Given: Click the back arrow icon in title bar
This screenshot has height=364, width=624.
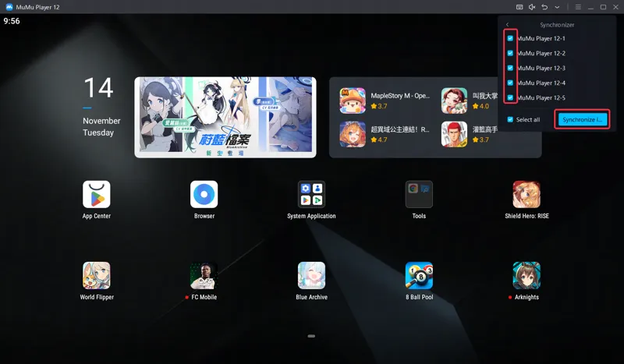Looking at the screenshot, I should (x=544, y=7).
